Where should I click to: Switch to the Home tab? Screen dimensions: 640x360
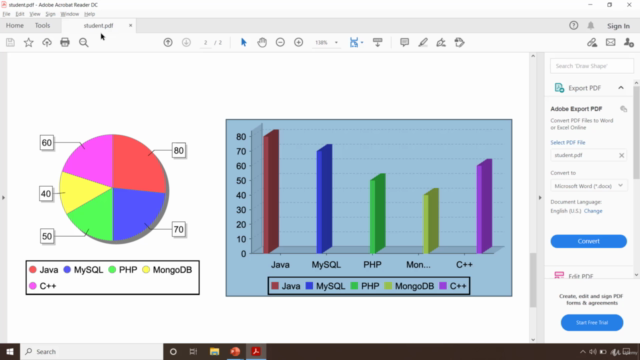click(x=15, y=25)
